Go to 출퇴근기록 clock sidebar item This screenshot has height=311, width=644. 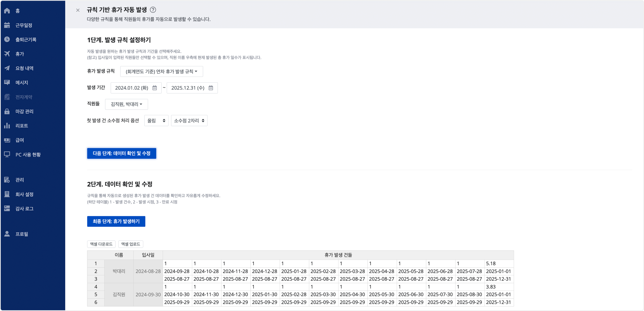click(x=25, y=39)
